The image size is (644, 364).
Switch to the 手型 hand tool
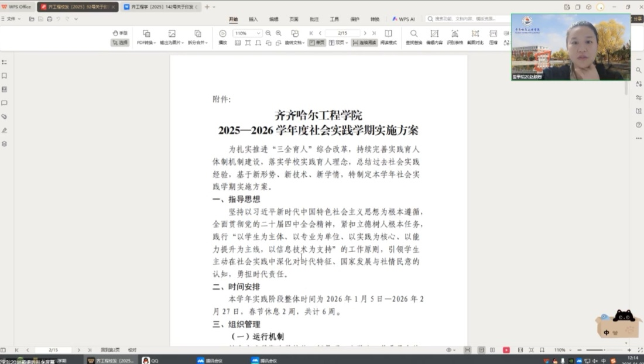pyautogui.click(x=119, y=33)
